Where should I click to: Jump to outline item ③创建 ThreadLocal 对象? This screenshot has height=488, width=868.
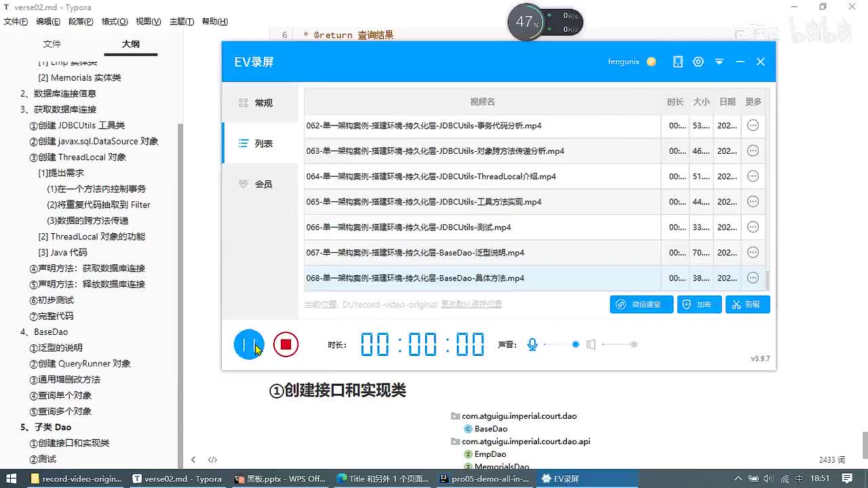pos(78,157)
